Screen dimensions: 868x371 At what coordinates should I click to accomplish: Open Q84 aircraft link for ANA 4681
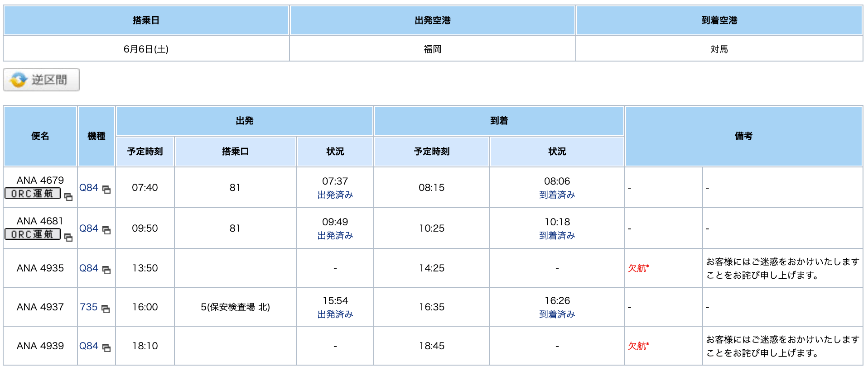pos(89,228)
